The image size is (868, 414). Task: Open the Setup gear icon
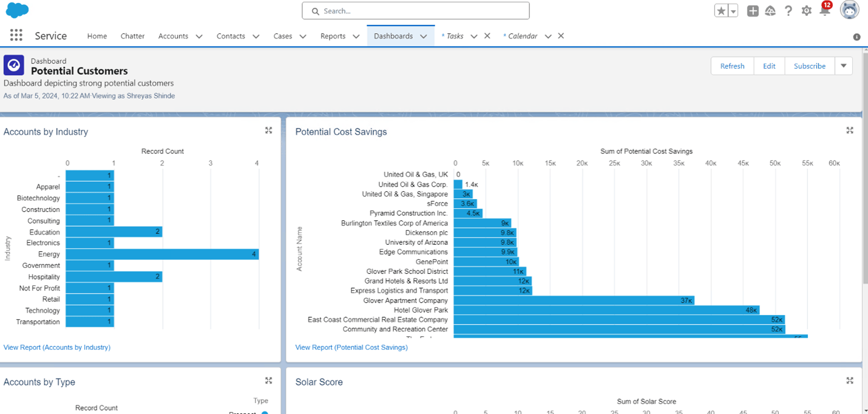point(807,11)
